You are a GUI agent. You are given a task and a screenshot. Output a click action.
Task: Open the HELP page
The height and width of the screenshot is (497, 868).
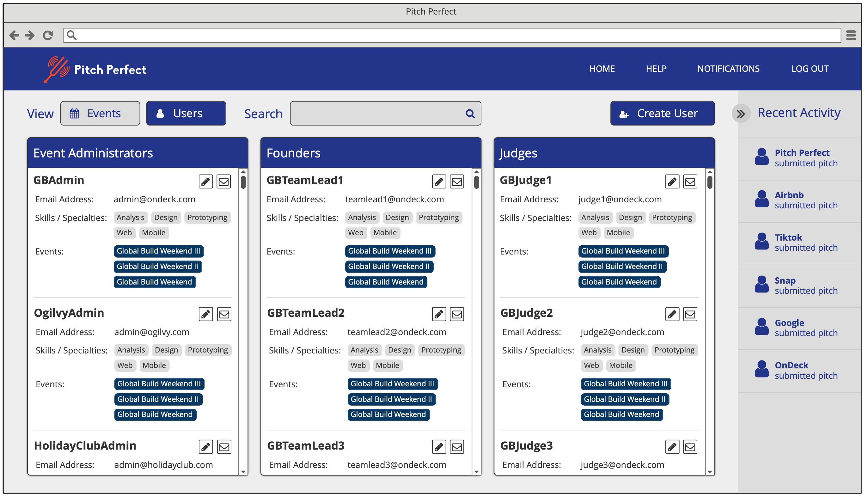point(656,69)
